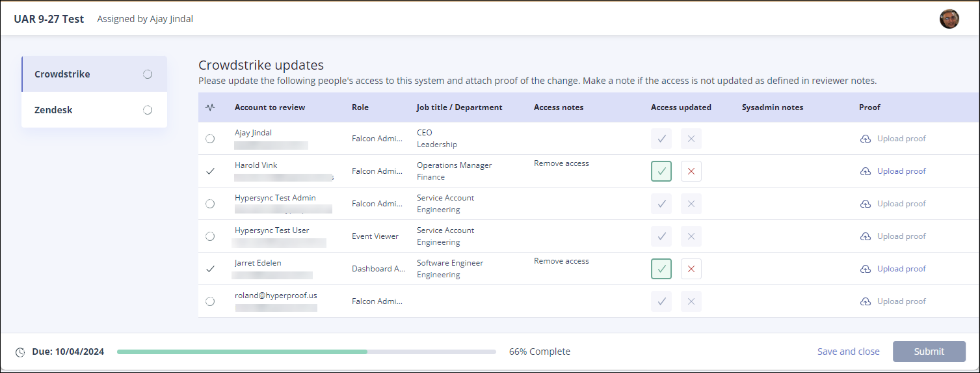
Task: Click Upload proof link for Jarret Edelen
Action: pos(901,269)
